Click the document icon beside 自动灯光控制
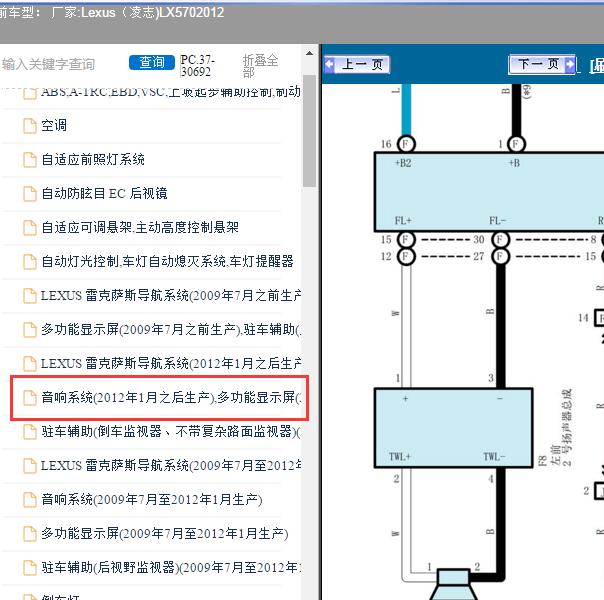The width and height of the screenshot is (604, 600). (30, 261)
